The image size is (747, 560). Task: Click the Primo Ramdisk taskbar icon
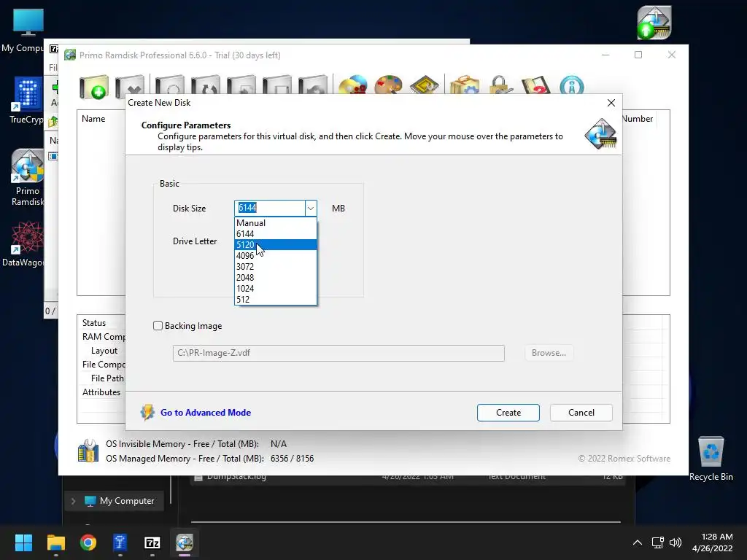pyautogui.click(x=185, y=542)
